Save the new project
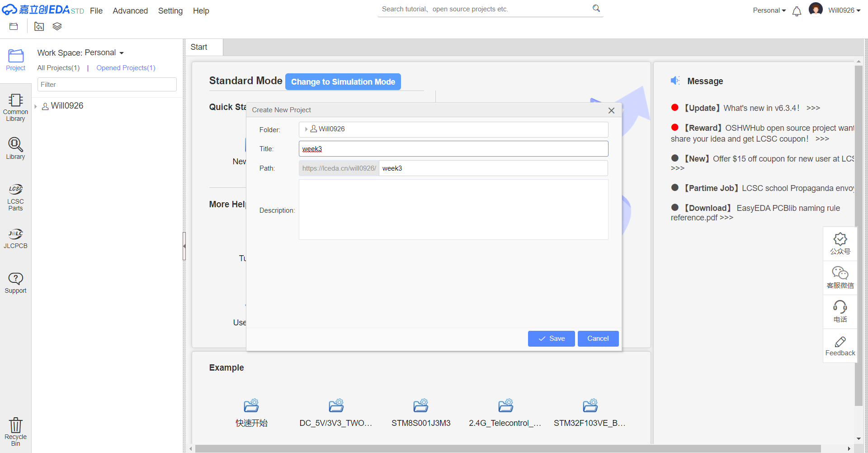Viewport: 868px width, 453px height. click(551, 339)
